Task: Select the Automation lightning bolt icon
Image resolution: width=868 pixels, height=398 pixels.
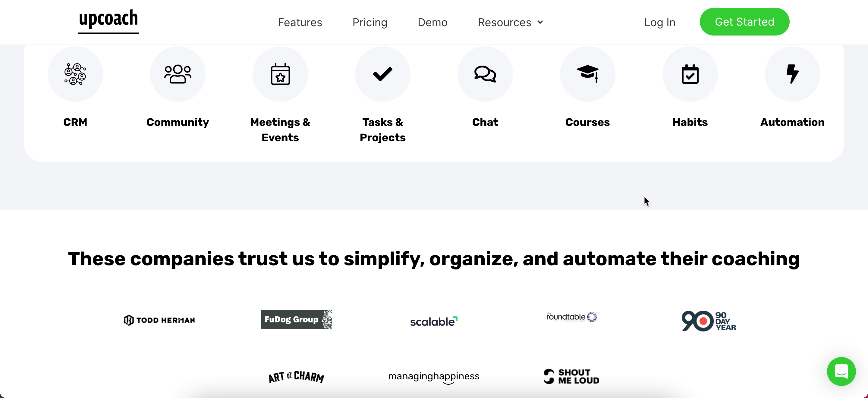Action: click(792, 74)
